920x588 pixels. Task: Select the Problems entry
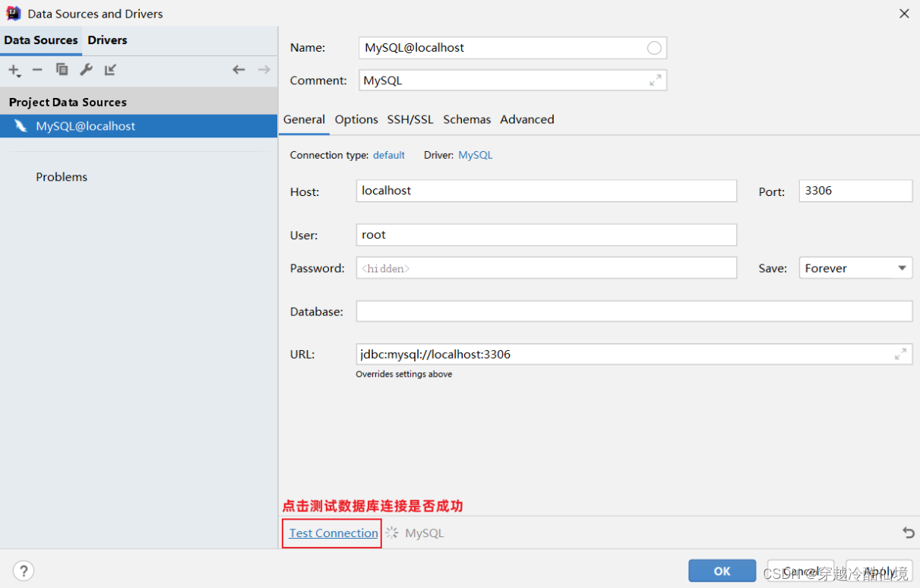(62, 177)
